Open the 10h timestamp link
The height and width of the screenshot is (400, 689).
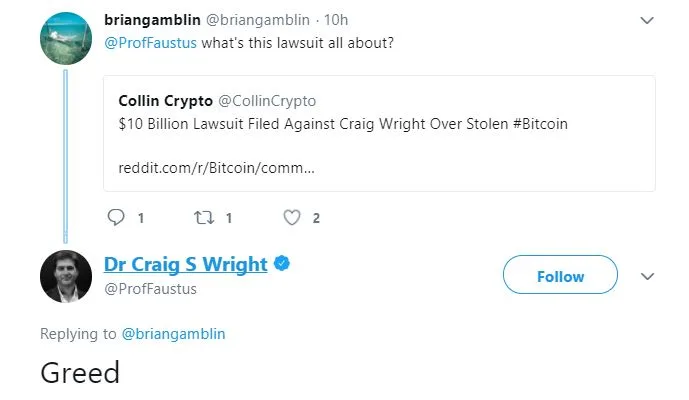[x=337, y=20]
